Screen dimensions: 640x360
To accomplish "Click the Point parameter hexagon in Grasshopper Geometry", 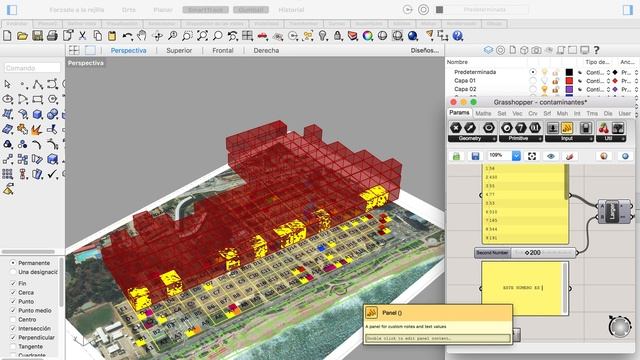I will tap(456, 128).
